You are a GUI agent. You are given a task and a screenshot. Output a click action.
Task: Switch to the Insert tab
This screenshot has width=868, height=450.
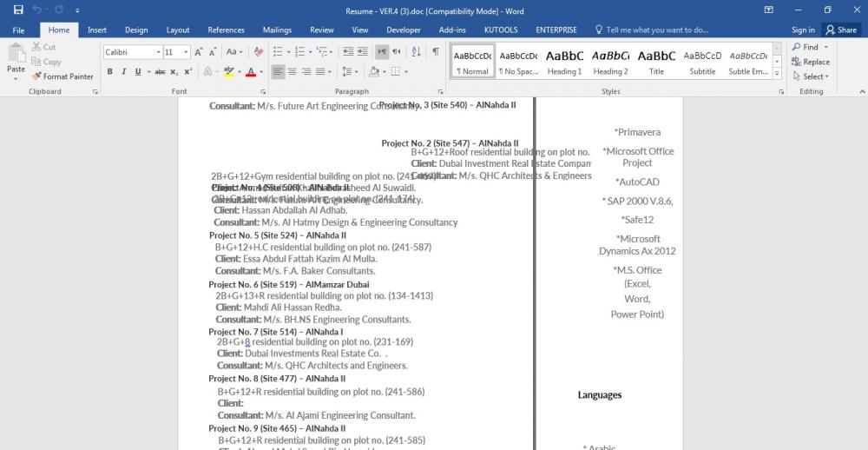tap(97, 30)
